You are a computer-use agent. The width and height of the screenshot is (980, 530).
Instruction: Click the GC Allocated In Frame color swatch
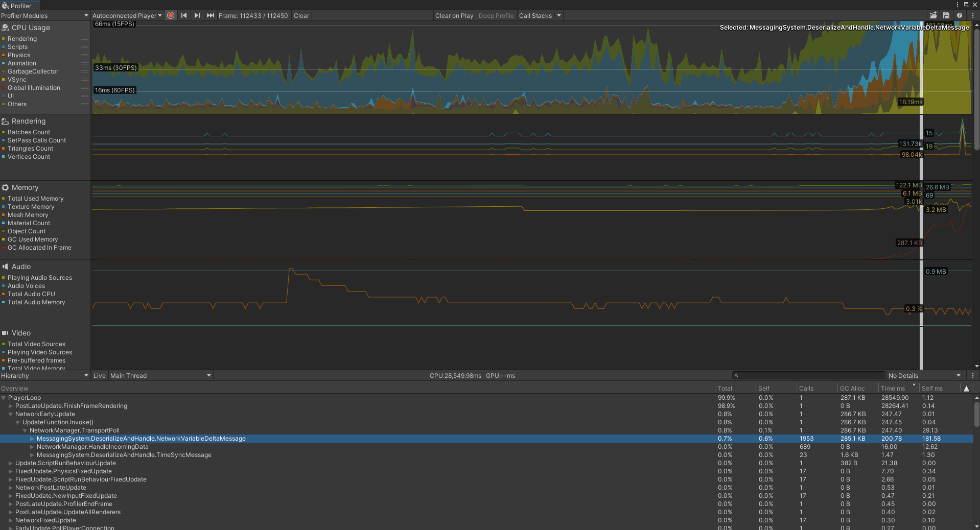coord(4,248)
